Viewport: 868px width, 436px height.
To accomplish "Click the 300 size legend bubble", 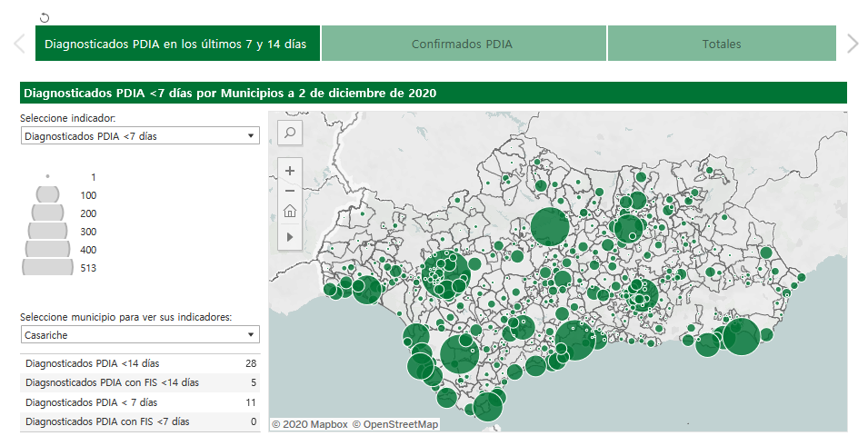I will (47, 231).
